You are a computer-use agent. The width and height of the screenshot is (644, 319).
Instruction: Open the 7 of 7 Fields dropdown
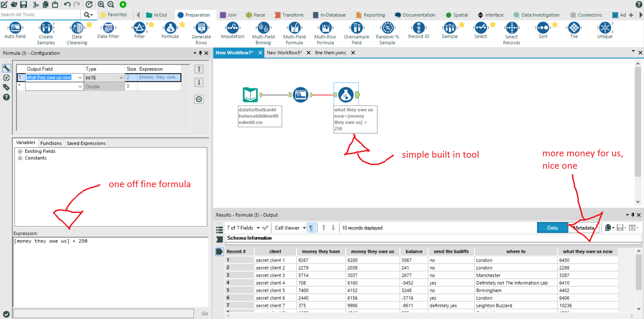point(258,228)
